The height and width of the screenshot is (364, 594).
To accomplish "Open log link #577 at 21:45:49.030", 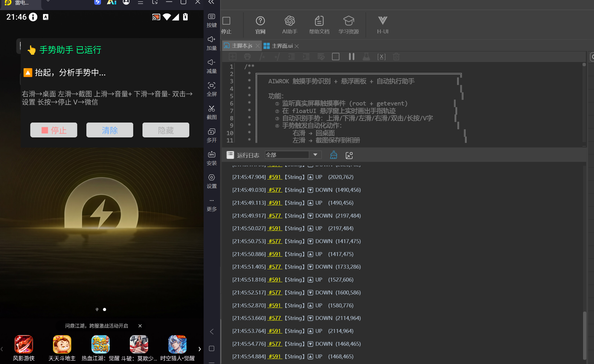I will [x=275, y=190].
